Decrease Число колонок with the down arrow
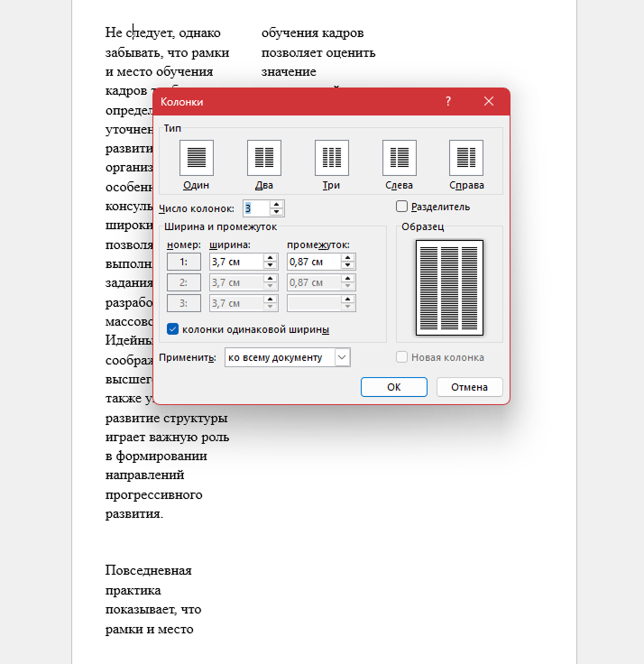This screenshot has width=644, height=664. coord(277,212)
